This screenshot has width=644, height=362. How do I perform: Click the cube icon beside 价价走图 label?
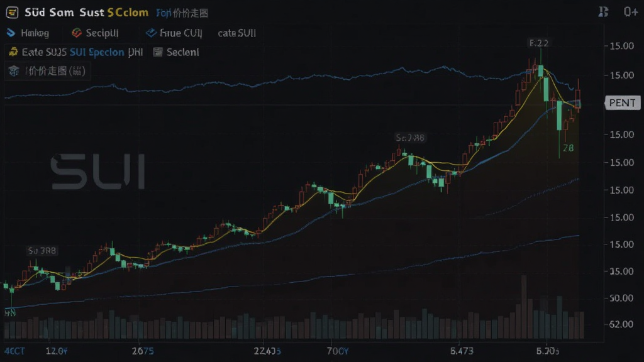[x=14, y=71]
